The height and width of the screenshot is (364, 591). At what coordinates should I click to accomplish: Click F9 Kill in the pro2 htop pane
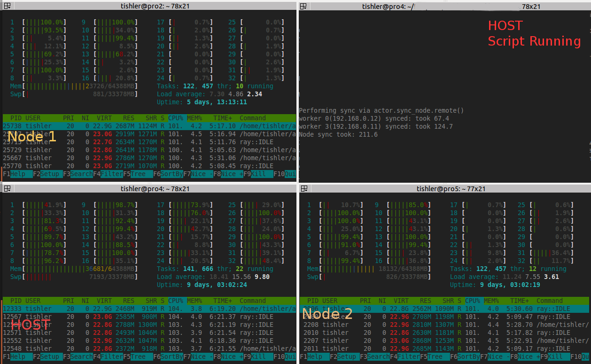click(x=258, y=174)
